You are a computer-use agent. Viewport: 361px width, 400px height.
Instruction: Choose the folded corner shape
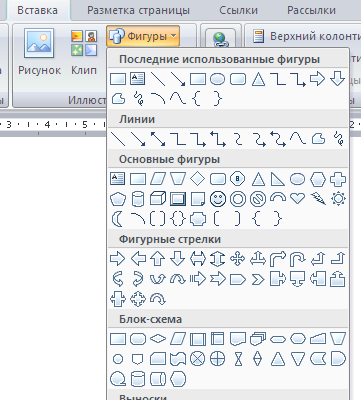[x=198, y=199]
